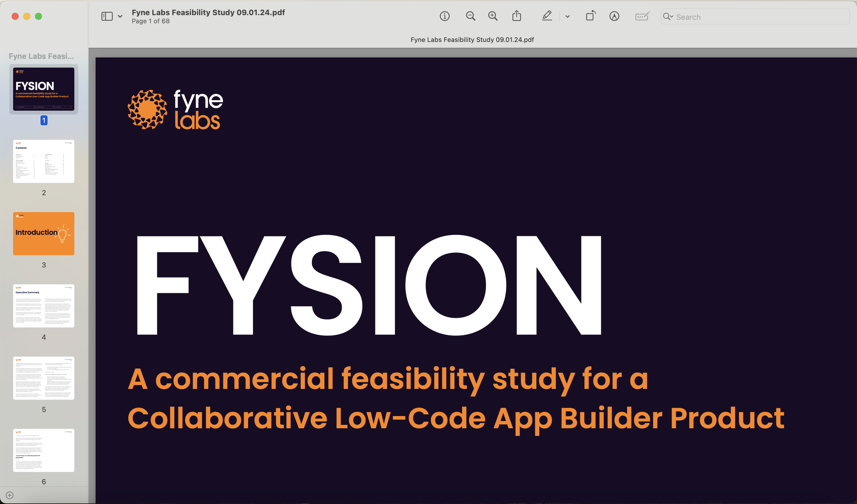Click the document Inspector info icon
The width and height of the screenshot is (857, 504).
coord(445,16)
